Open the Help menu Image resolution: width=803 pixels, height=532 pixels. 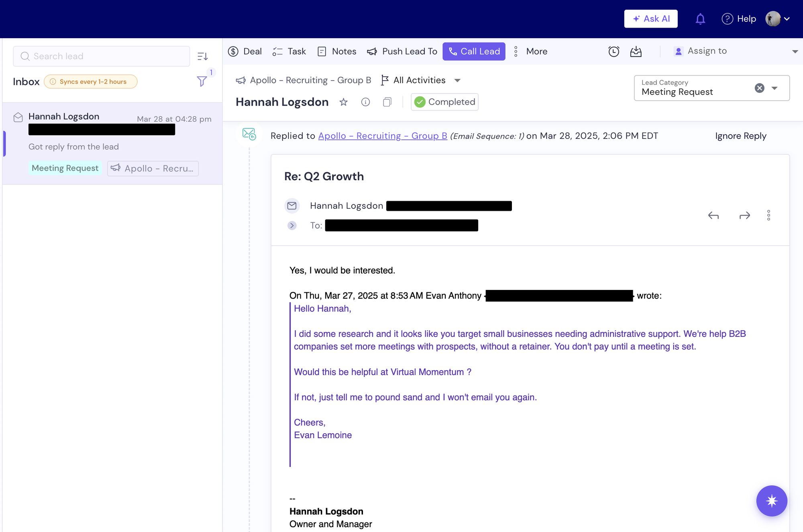coord(739,19)
